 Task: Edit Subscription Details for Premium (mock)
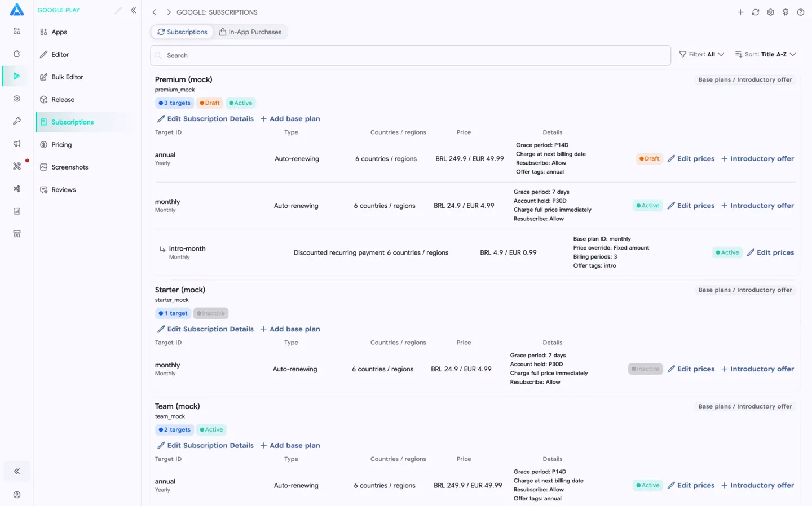click(x=205, y=119)
